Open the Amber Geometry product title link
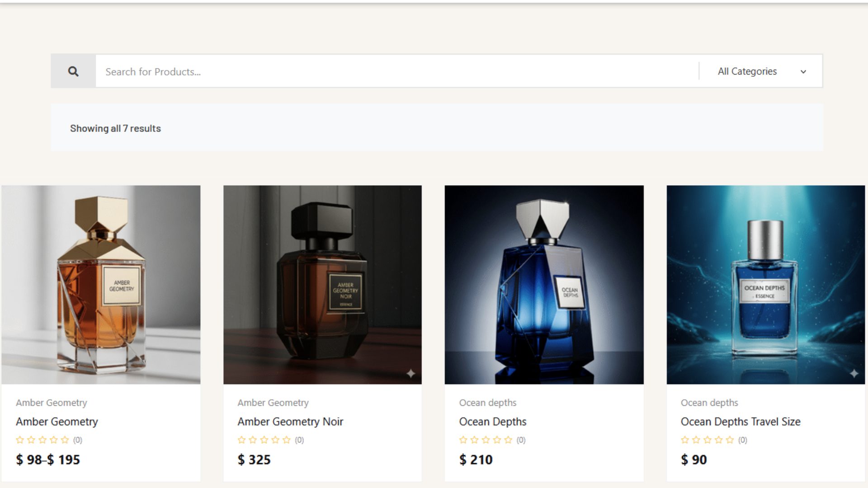 (57, 422)
